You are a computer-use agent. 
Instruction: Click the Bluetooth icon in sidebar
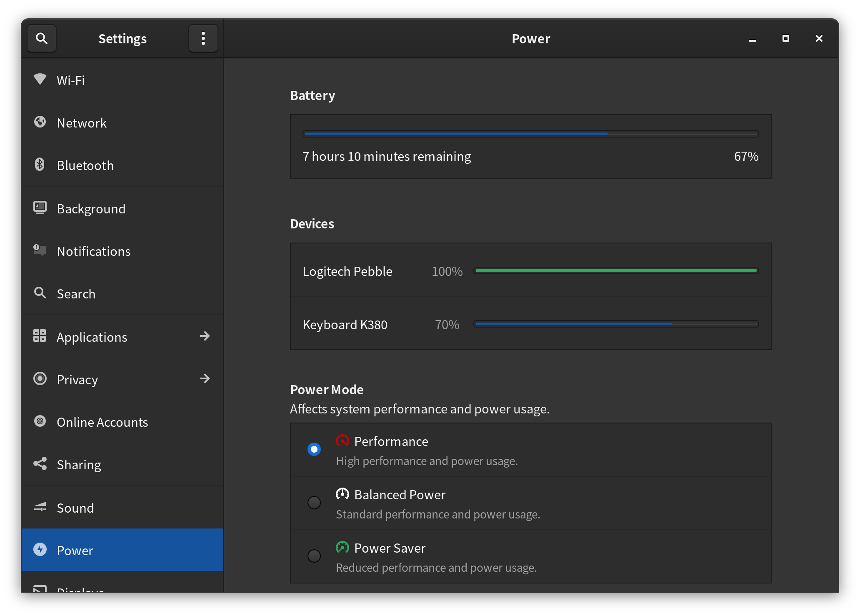tap(40, 165)
